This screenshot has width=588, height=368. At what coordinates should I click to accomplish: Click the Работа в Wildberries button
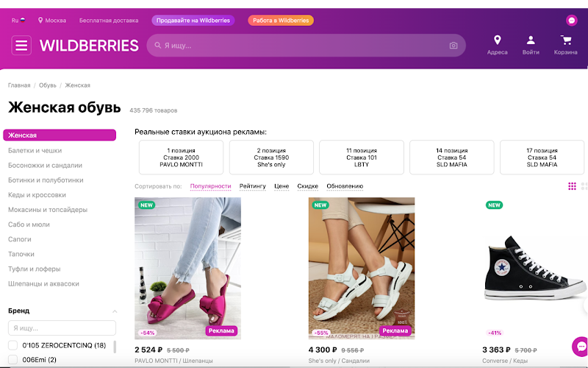click(281, 21)
